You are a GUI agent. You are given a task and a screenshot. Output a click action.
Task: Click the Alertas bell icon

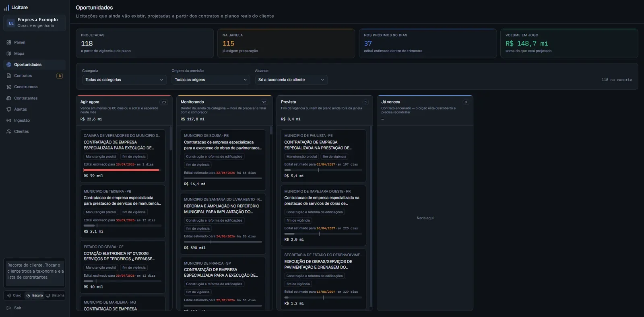click(9, 109)
